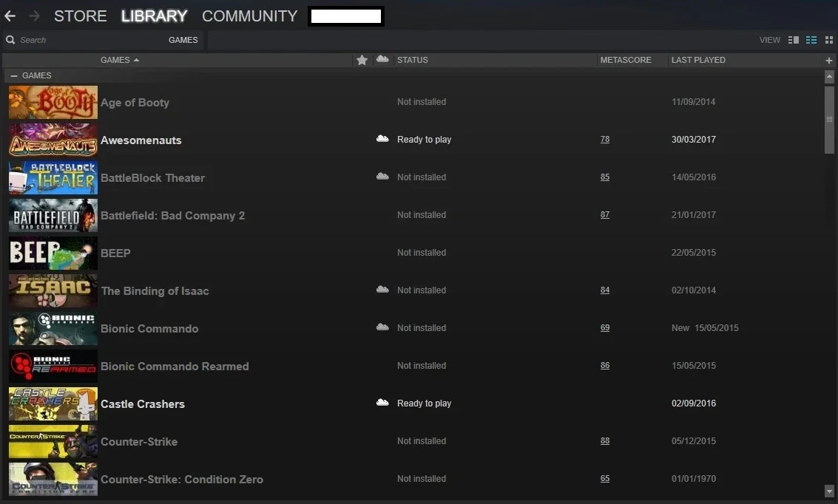Open Condition Zero metascore 65 link

click(605, 479)
